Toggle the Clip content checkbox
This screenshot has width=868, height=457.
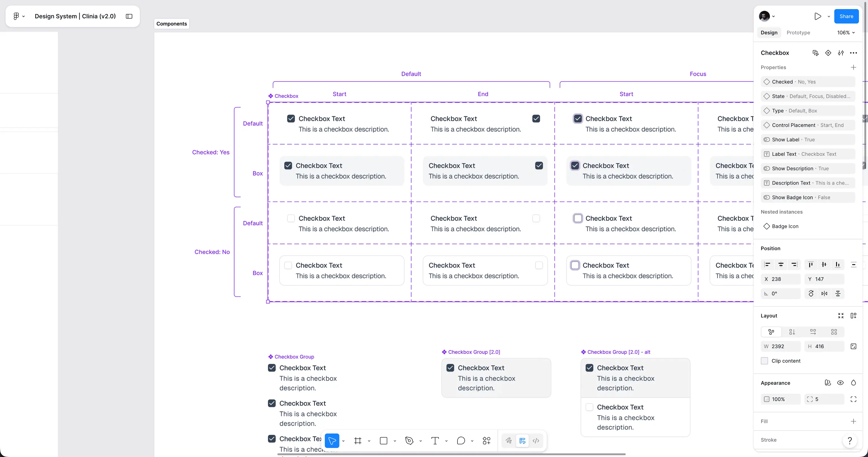765,361
